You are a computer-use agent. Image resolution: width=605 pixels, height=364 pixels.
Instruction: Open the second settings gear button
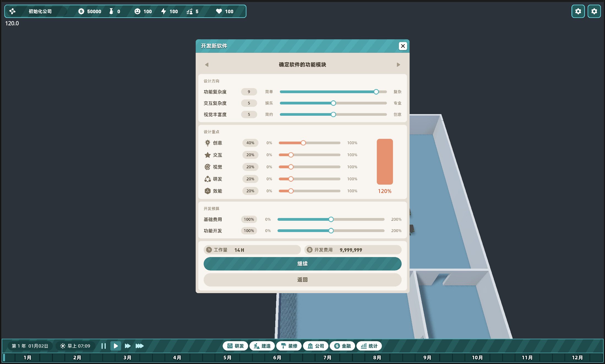(x=594, y=11)
